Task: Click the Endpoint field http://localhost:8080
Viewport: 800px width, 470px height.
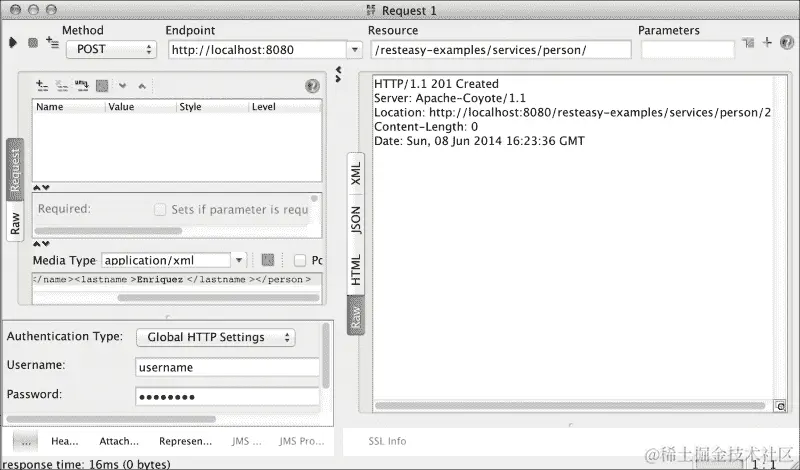Action: point(258,50)
